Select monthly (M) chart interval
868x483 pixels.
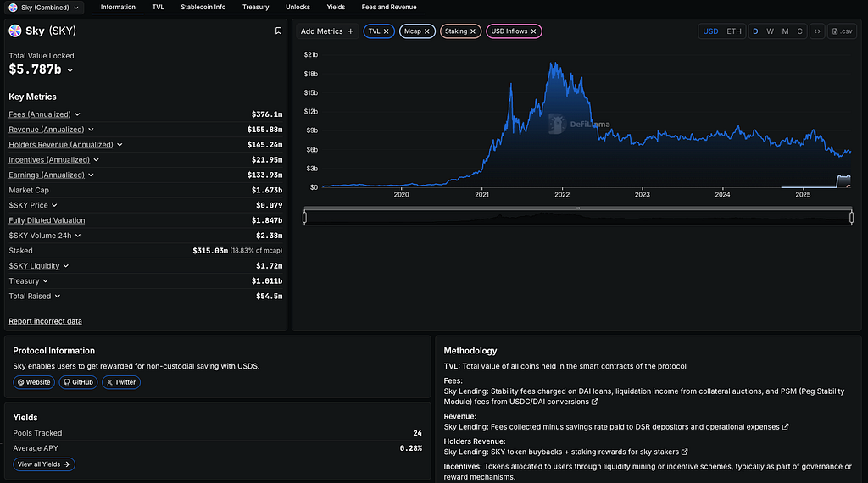(x=785, y=31)
